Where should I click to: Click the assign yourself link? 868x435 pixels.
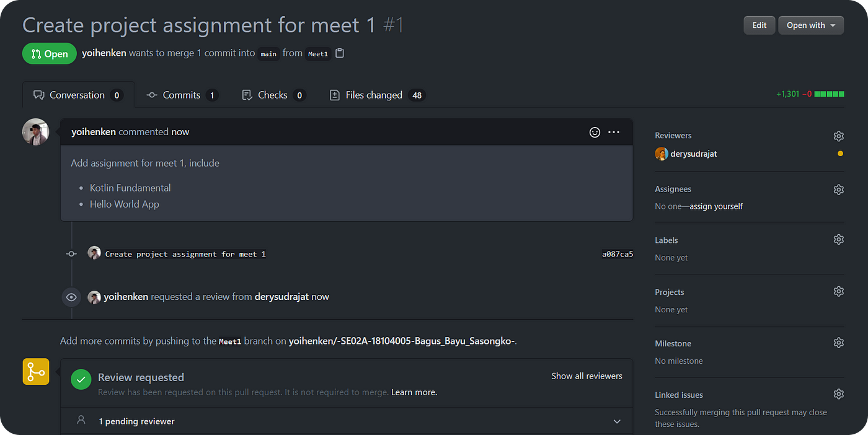point(716,206)
